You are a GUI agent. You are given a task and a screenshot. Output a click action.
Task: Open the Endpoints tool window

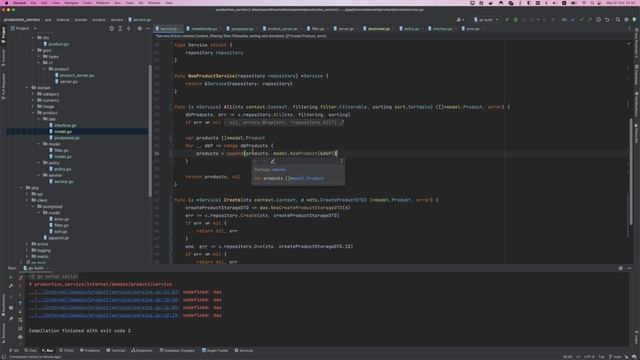tap(142, 350)
